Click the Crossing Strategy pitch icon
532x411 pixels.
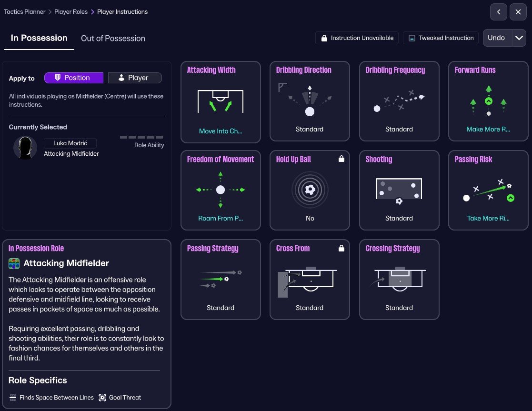click(399, 279)
